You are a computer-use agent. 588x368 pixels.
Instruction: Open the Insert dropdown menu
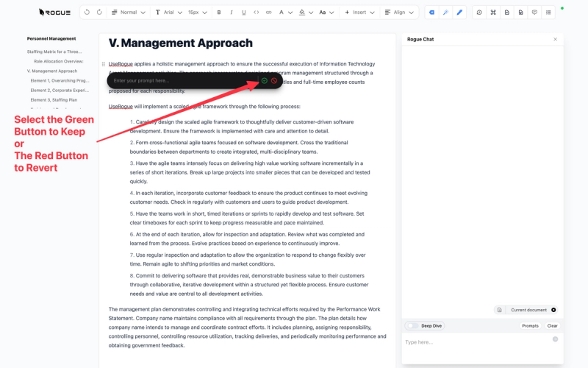359,13
